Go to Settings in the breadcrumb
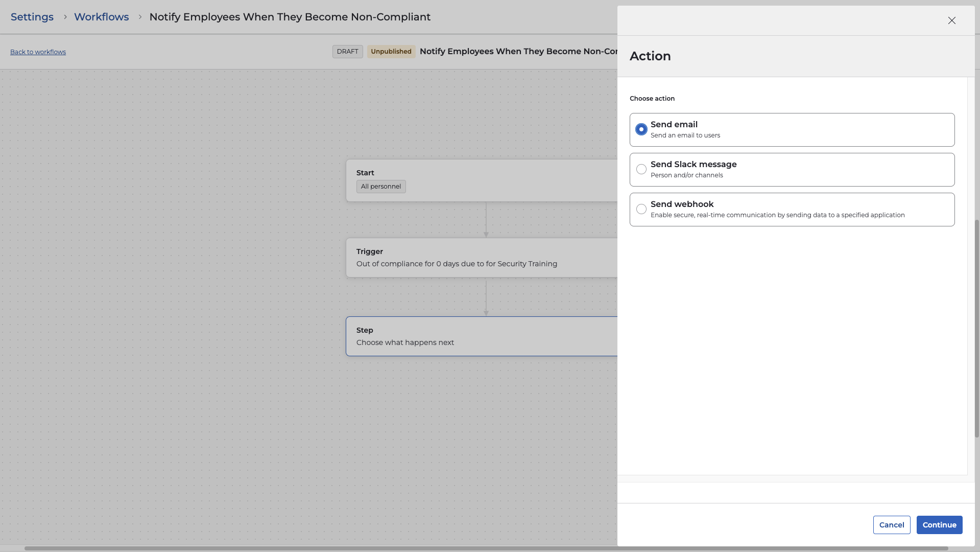This screenshot has height=552, width=980. (32, 17)
